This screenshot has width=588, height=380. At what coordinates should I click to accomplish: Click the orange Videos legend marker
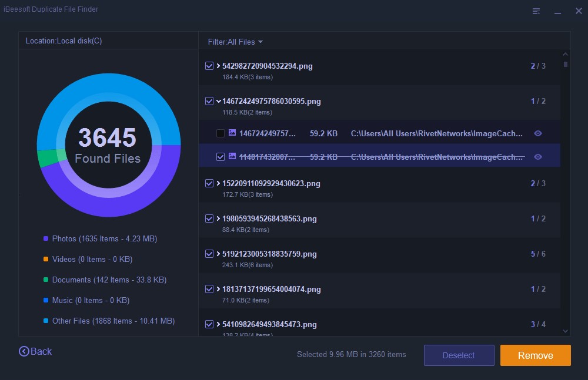tap(45, 259)
